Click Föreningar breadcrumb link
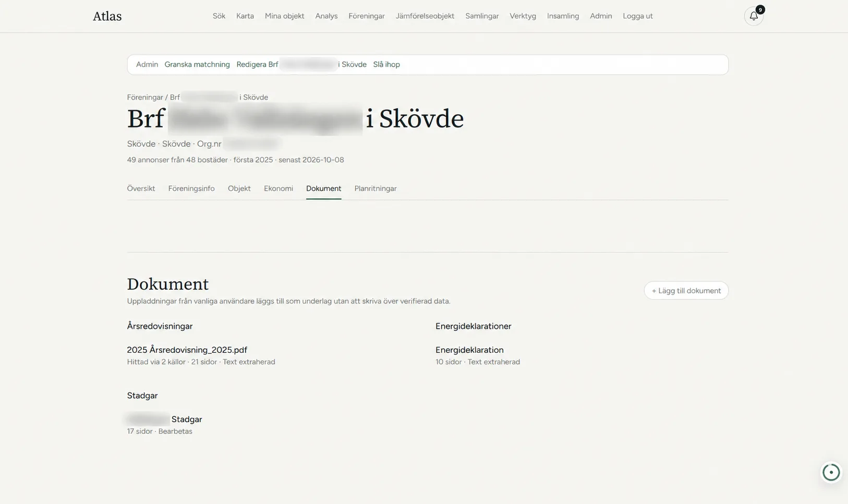This screenshot has height=504, width=848. 145,97
